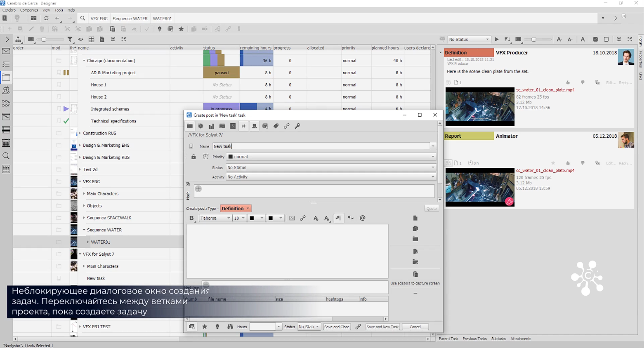Open the Tahoma font dropdown
The width and height of the screenshot is (644, 348).
[x=215, y=218]
